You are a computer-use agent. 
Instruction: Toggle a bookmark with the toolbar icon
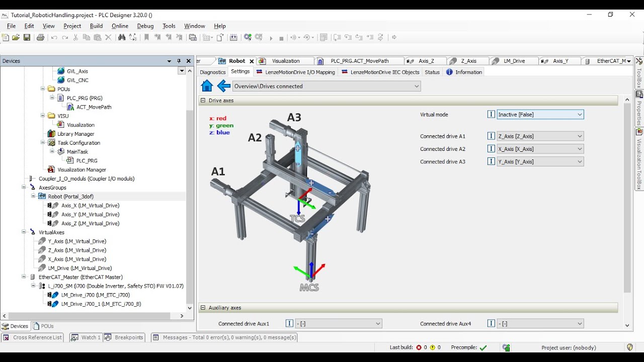click(x=146, y=37)
